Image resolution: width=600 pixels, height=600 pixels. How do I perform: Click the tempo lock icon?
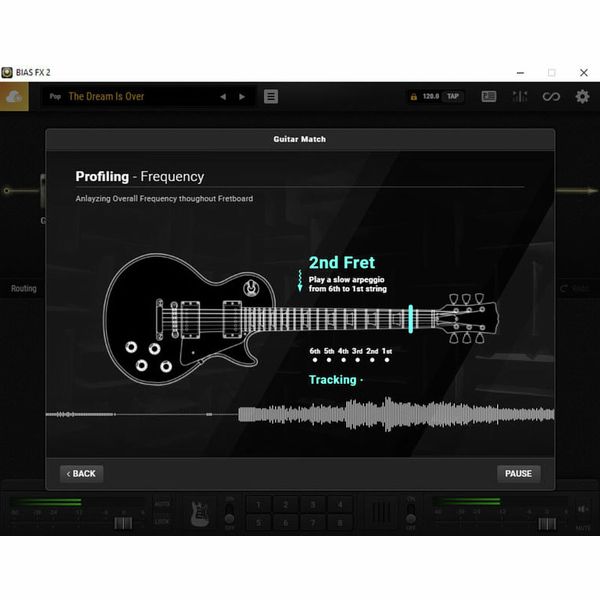point(412,97)
